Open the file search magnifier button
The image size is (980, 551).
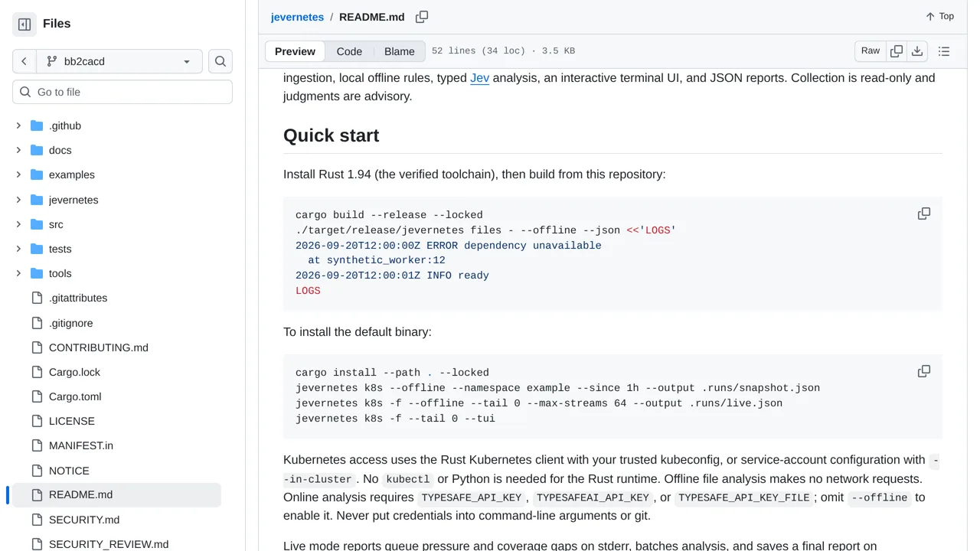pyautogui.click(x=220, y=61)
